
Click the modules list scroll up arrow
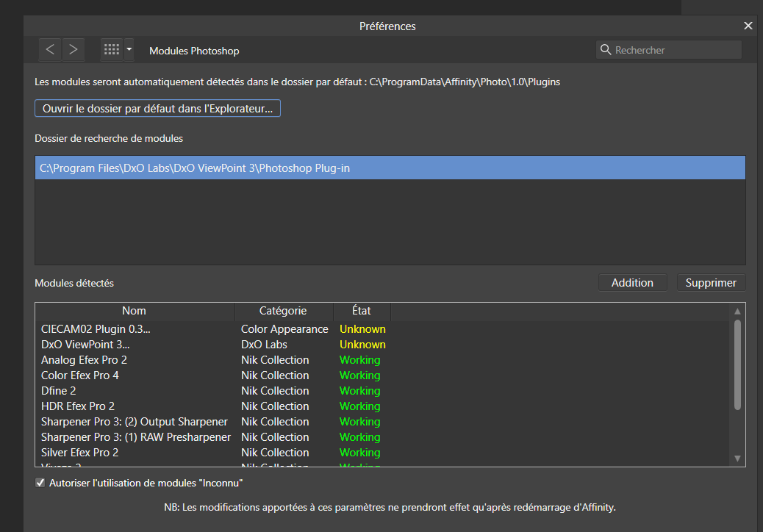tap(737, 312)
